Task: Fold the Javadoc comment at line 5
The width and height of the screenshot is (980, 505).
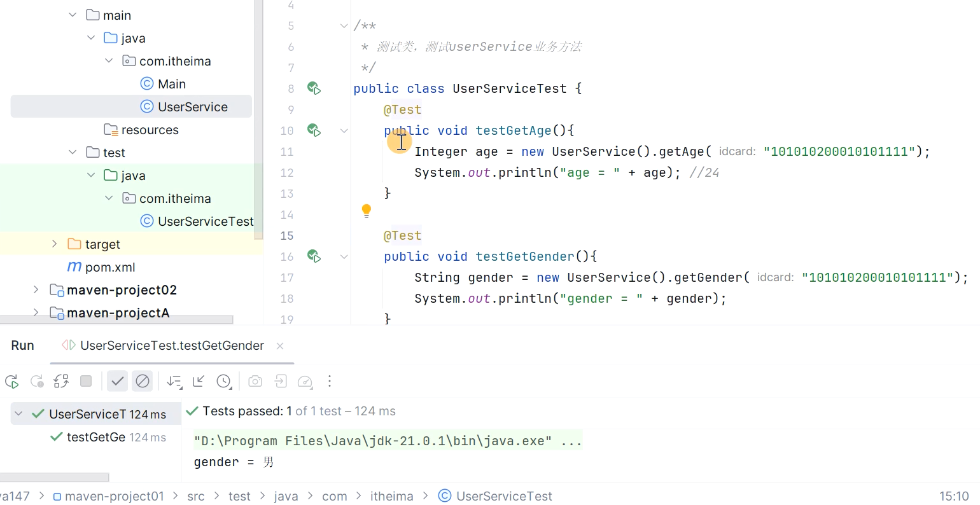Action: (344, 26)
